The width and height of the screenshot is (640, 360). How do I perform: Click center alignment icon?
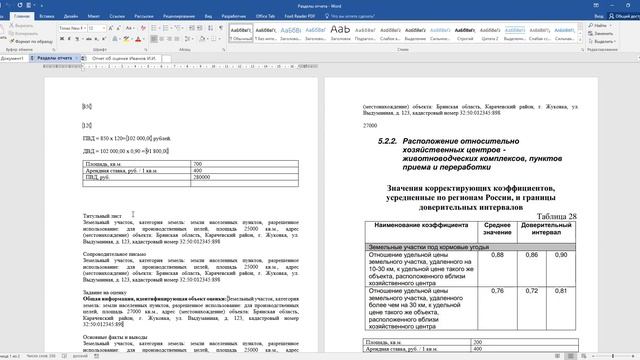tap(162, 39)
